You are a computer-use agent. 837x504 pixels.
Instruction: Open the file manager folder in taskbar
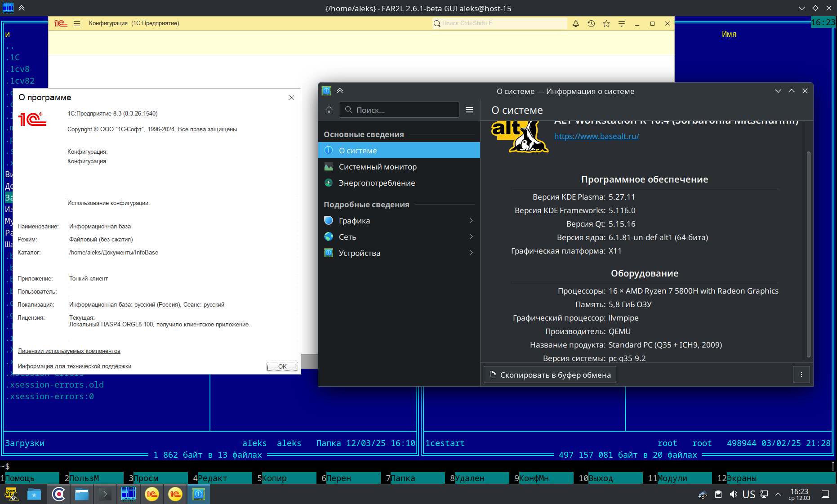click(82, 495)
